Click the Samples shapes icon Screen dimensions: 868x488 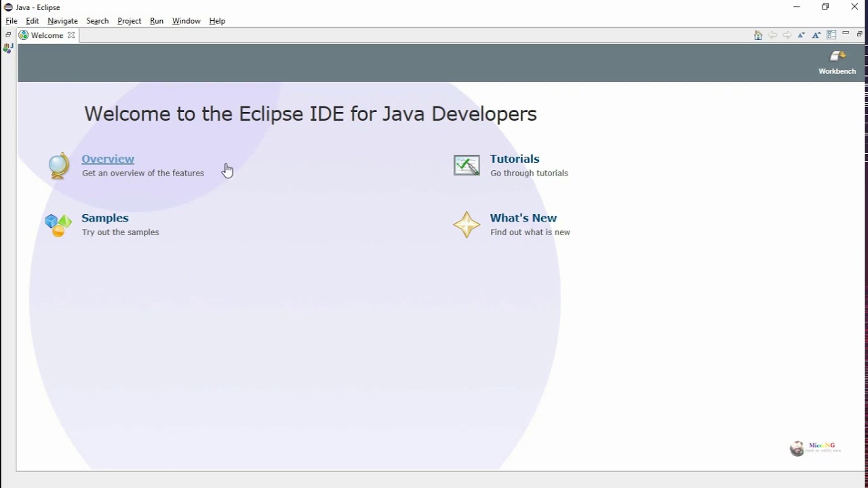(x=58, y=225)
